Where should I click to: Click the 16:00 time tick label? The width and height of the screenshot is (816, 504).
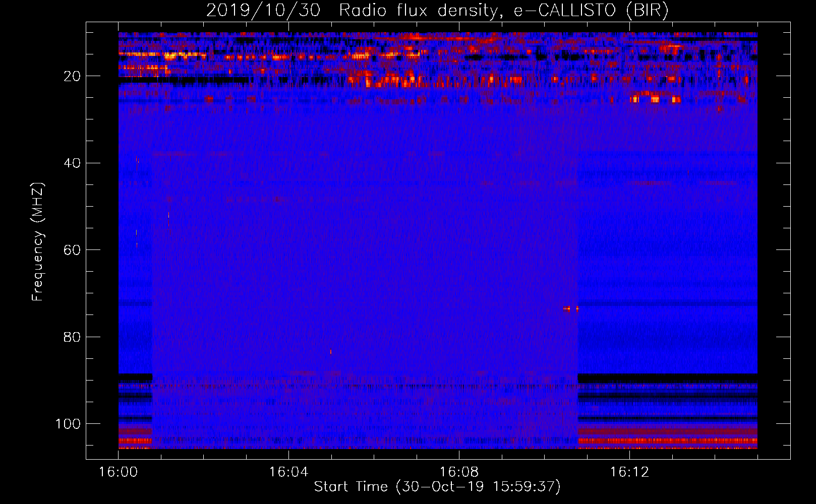[119, 472]
